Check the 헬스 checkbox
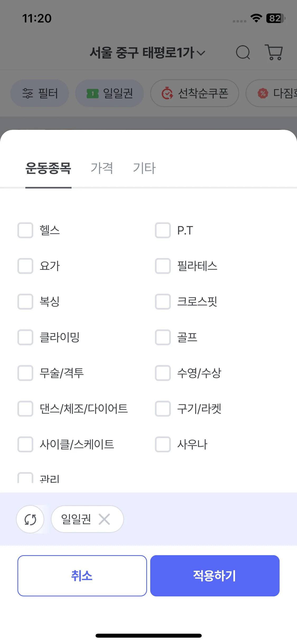This screenshot has height=644, width=297. pyautogui.click(x=25, y=230)
